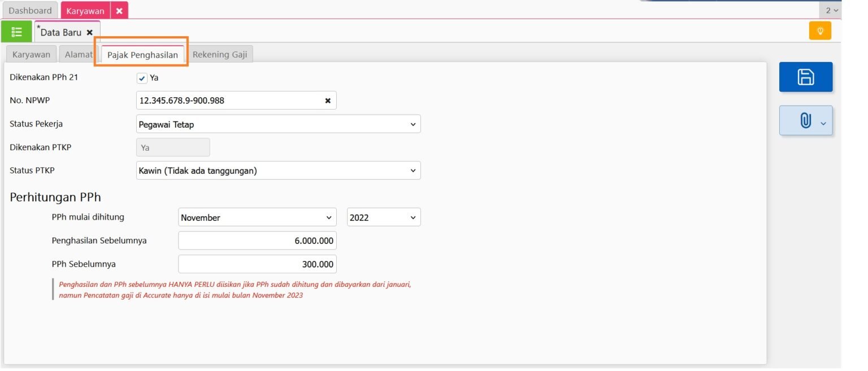Close the Data Baru tab
868x371 pixels.
click(89, 33)
